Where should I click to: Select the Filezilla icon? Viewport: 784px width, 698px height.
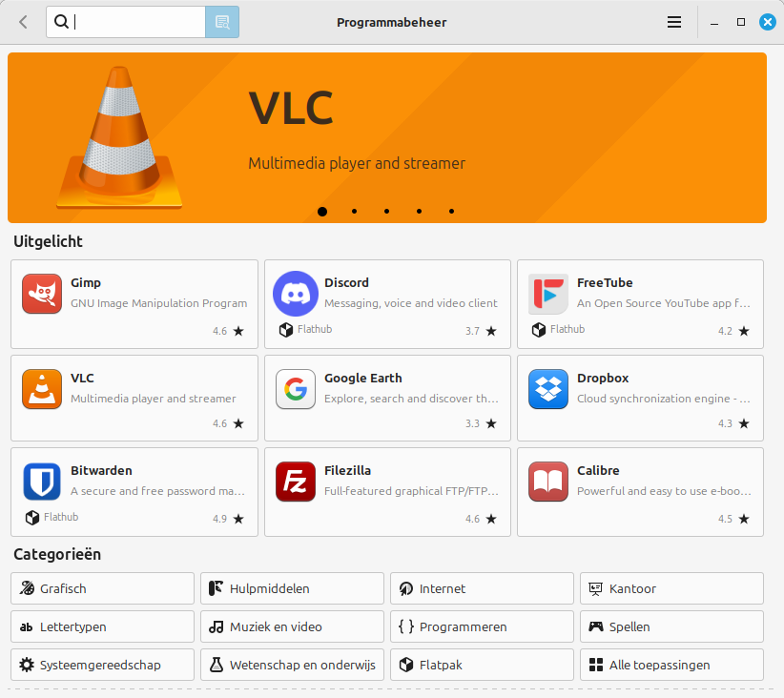(x=295, y=482)
